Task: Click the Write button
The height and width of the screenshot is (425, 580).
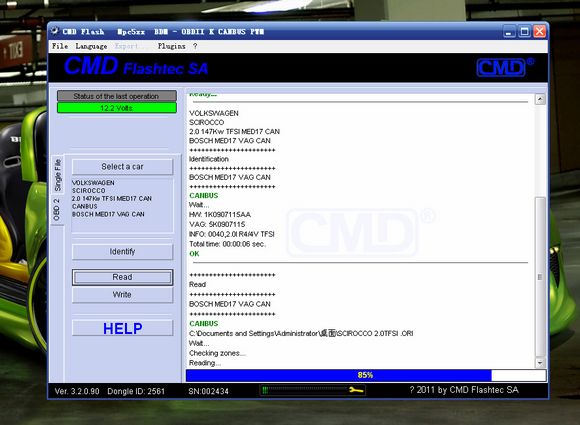Action: point(122,295)
